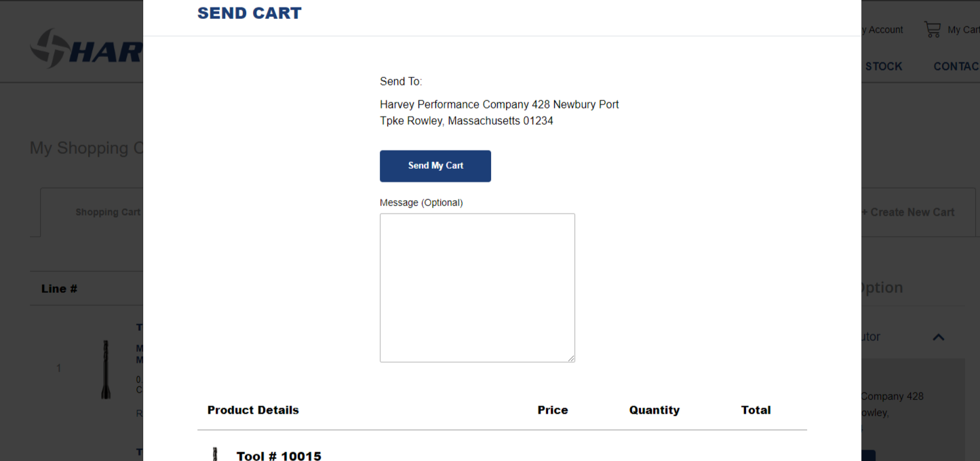The width and height of the screenshot is (980, 461).
Task: Click the Remove link under line 1
Action: coord(140,414)
